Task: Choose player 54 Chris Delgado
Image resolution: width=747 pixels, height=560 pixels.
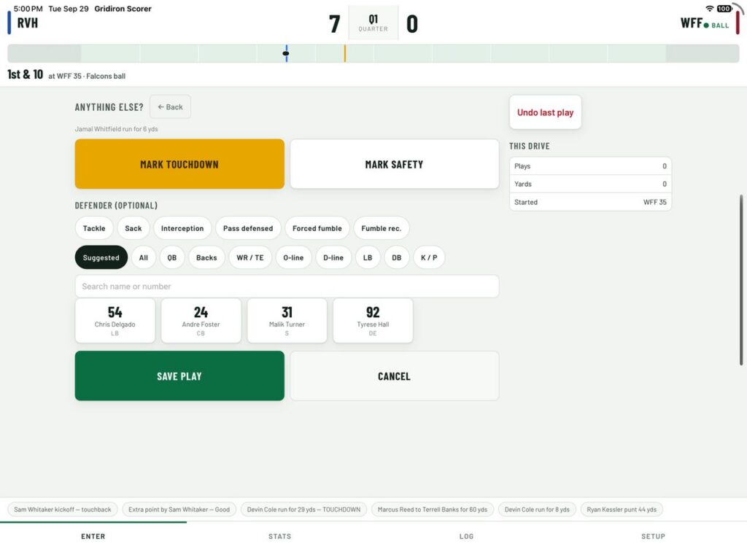Action: pyautogui.click(x=115, y=321)
